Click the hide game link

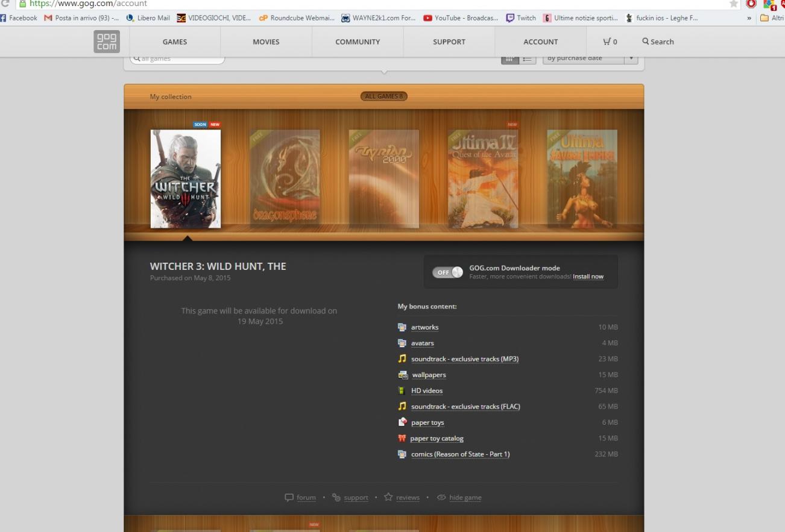pyautogui.click(x=465, y=498)
